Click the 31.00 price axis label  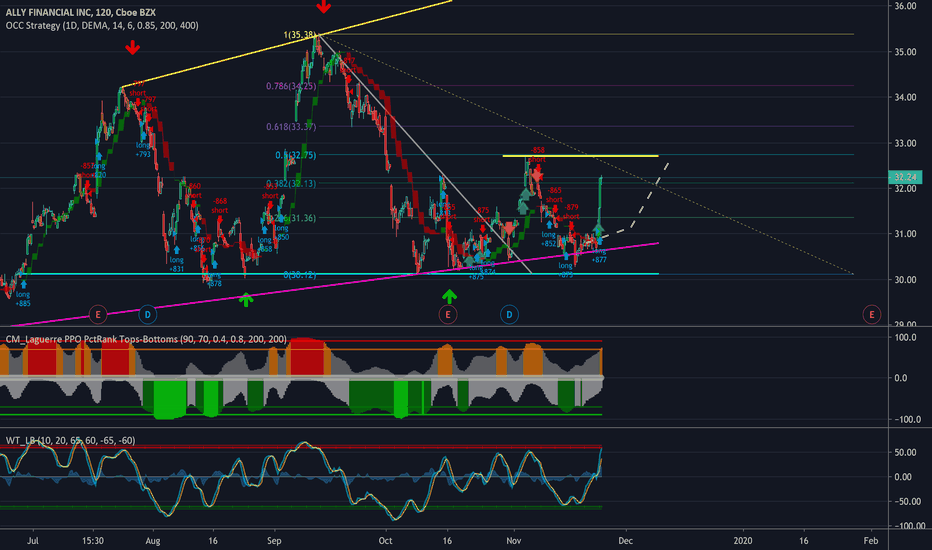[x=905, y=234]
